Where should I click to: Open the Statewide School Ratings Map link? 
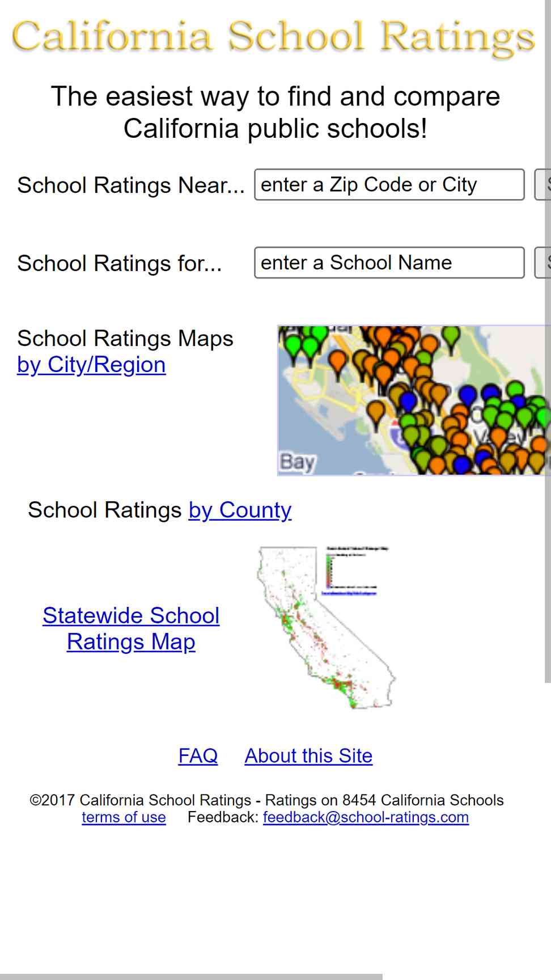click(x=131, y=628)
